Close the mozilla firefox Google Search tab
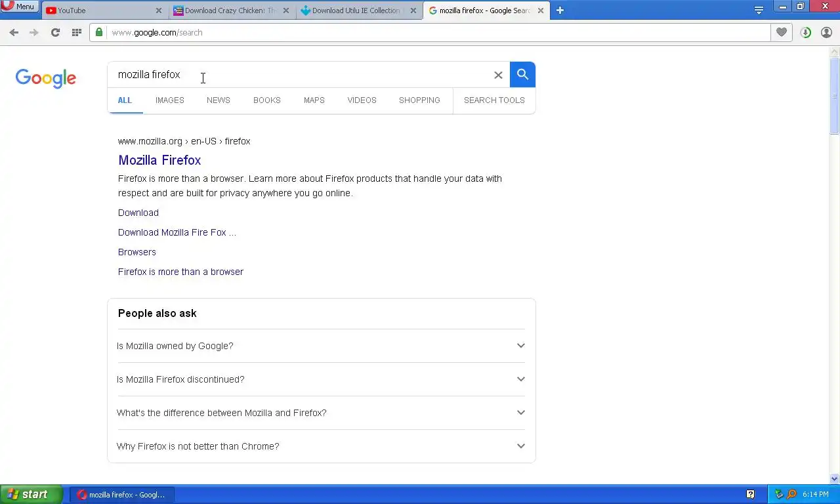Image resolution: width=840 pixels, height=504 pixels. click(x=540, y=10)
